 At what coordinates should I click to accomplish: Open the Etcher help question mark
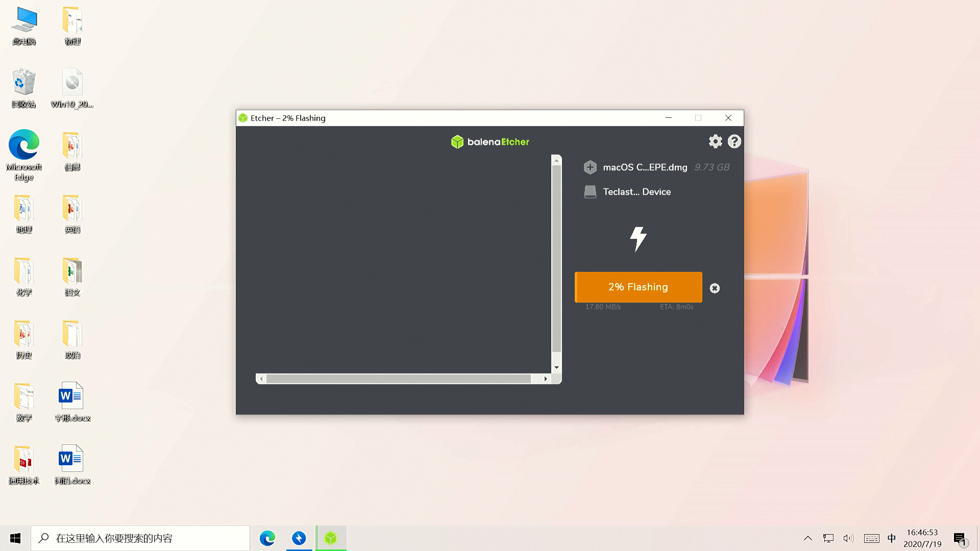click(734, 141)
